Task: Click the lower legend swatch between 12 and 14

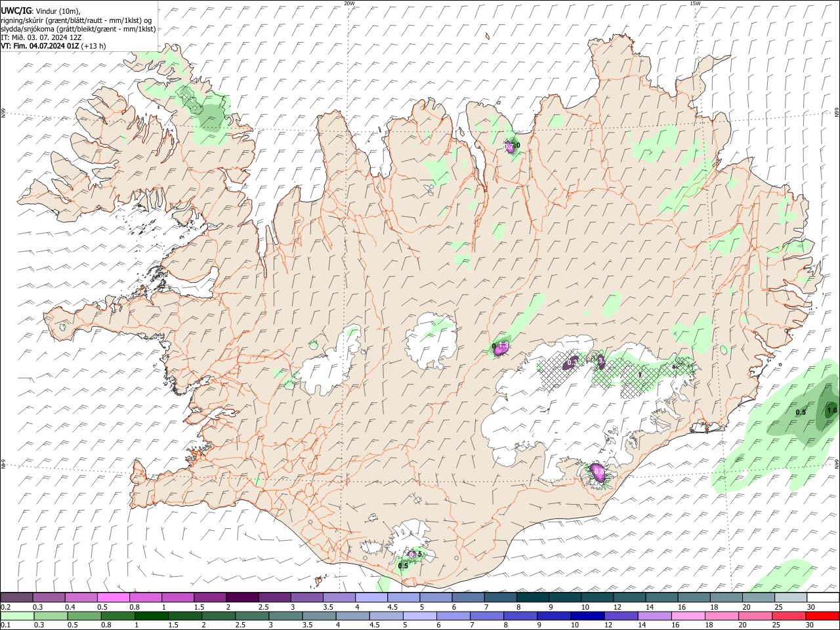Action: coord(621,616)
